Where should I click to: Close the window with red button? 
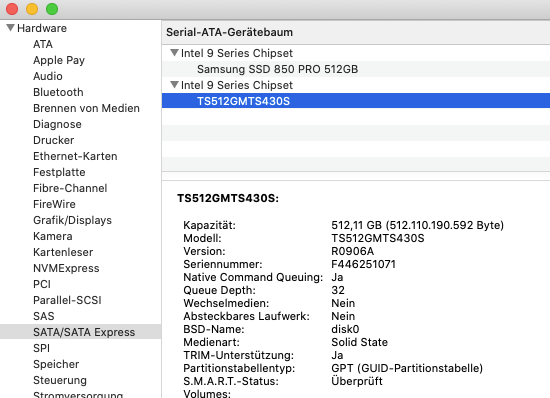pos(12,9)
